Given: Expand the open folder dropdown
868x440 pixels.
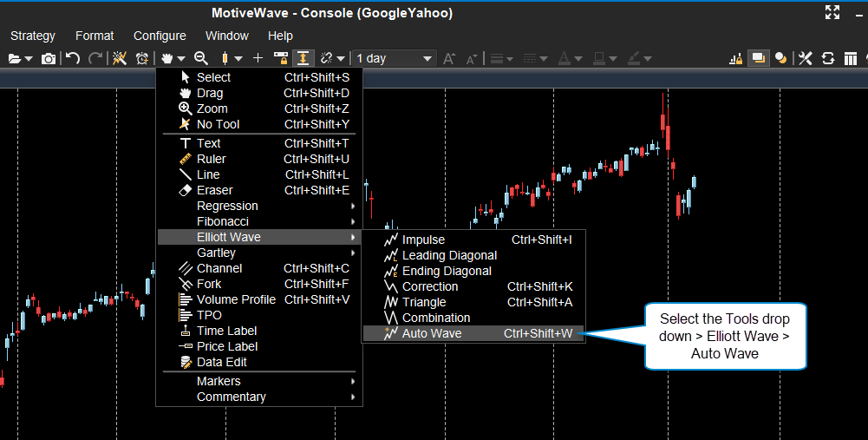Looking at the screenshot, I should [20, 58].
